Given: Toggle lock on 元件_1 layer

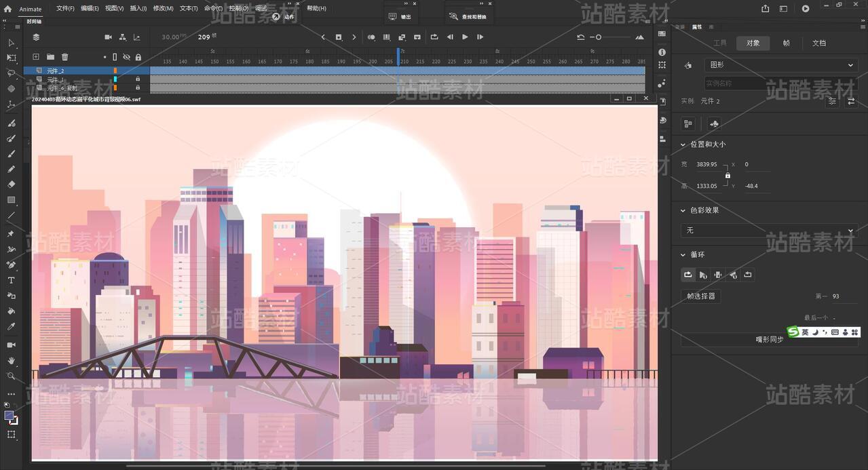Looking at the screenshot, I should (138, 79).
